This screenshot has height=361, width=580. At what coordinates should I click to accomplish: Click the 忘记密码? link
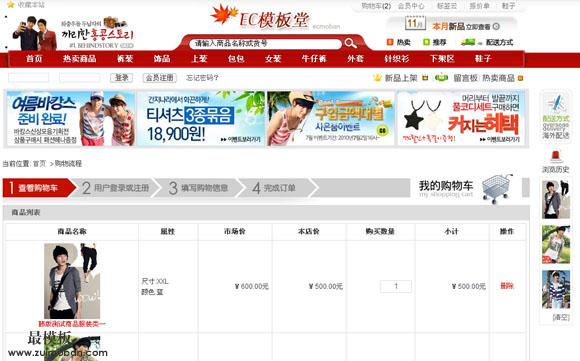pos(202,78)
